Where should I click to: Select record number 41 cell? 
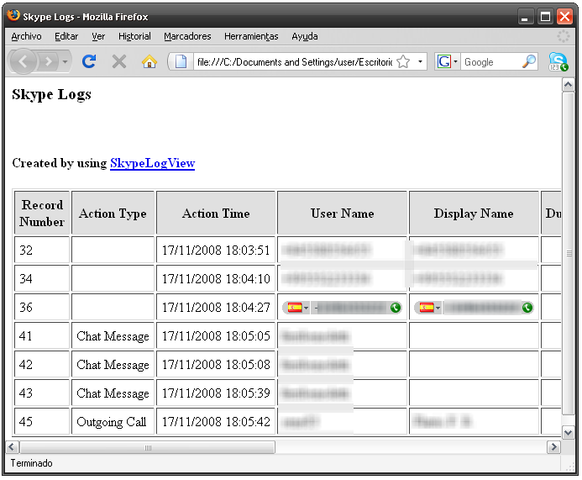(x=42, y=336)
